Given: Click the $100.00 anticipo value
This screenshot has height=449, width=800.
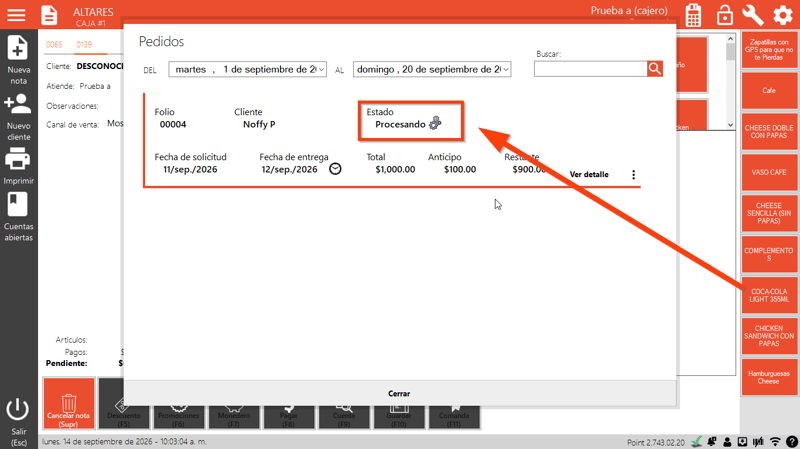Looking at the screenshot, I should point(460,169).
